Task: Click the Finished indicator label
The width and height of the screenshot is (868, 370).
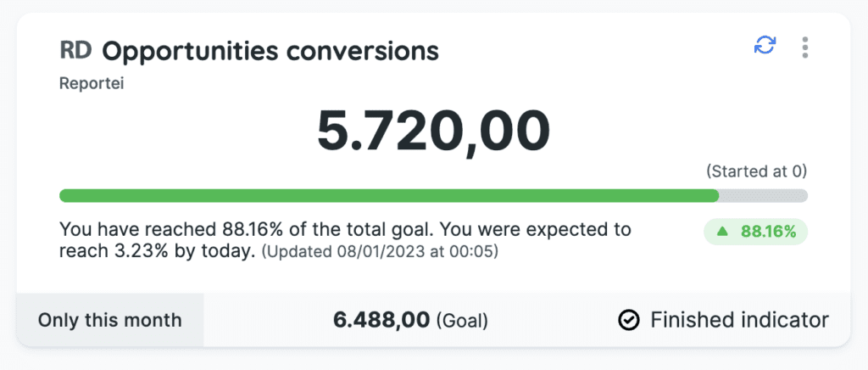Action: tap(739, 320)
